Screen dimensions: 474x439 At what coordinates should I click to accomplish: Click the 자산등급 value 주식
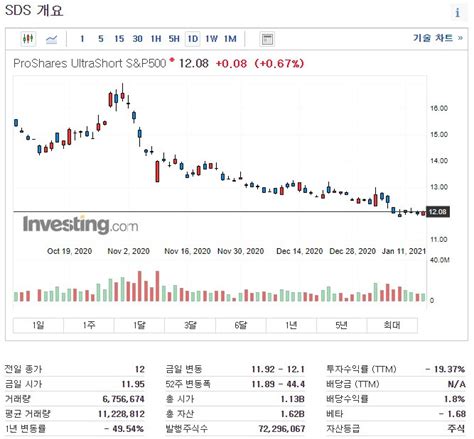(x=456, y=429)
